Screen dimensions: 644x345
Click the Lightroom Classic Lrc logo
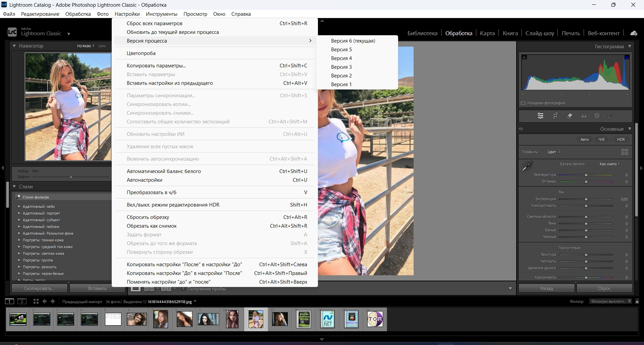tap(12, 32)
